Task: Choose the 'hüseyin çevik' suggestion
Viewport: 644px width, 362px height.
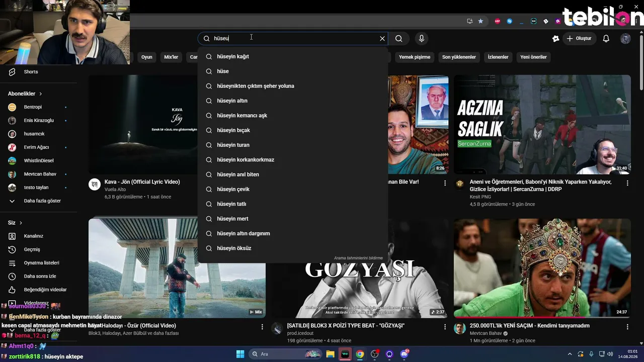Action: (293, 189)
